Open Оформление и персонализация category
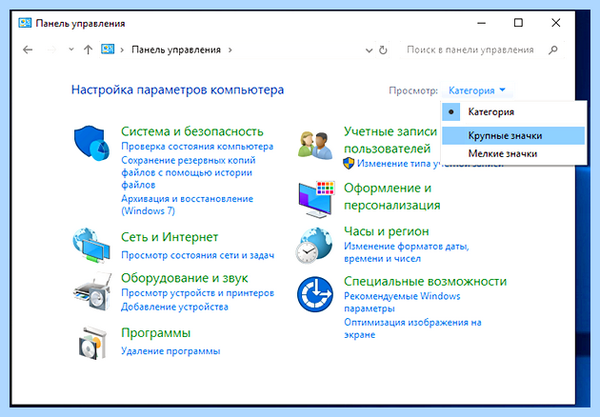 click(392, 196)
